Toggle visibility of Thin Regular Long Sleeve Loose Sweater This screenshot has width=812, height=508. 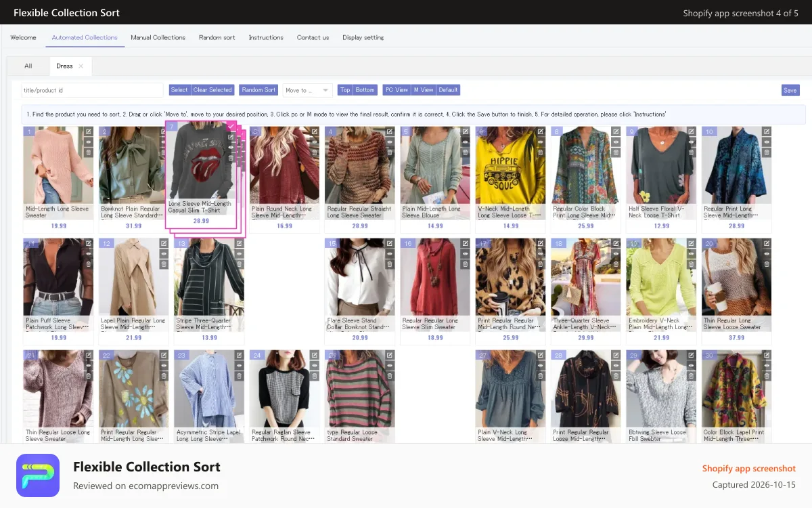click(767, 254)
